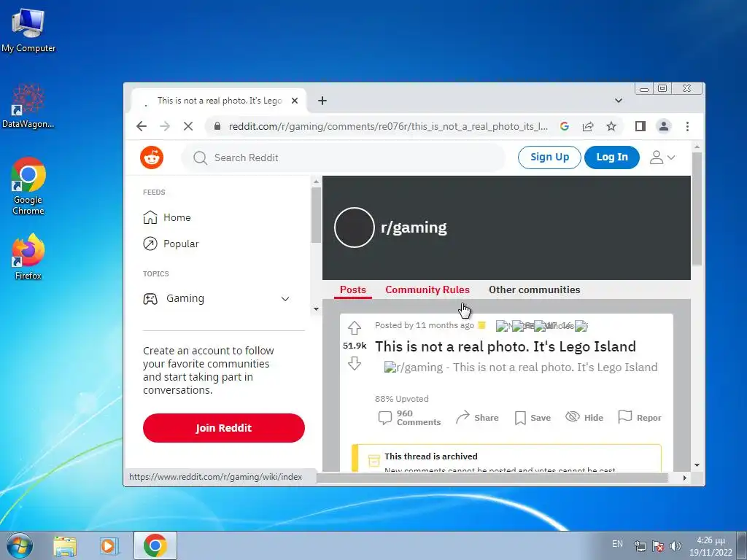747x560 pixels.
Task: Open the DataWagon desktop shortcut
Action: click(x=28, y=106)
